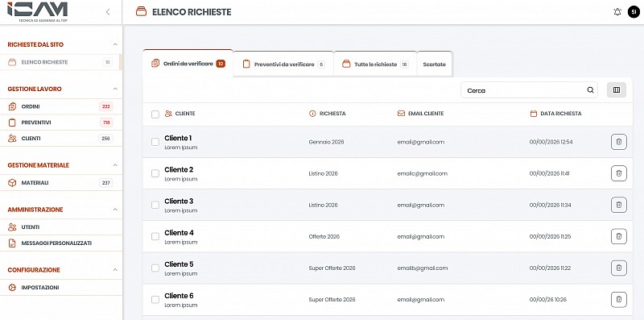This screenshot has height=320, width=644.
Task: Click the Elenco Richieste sidebar icon
Action: point(12,62)
